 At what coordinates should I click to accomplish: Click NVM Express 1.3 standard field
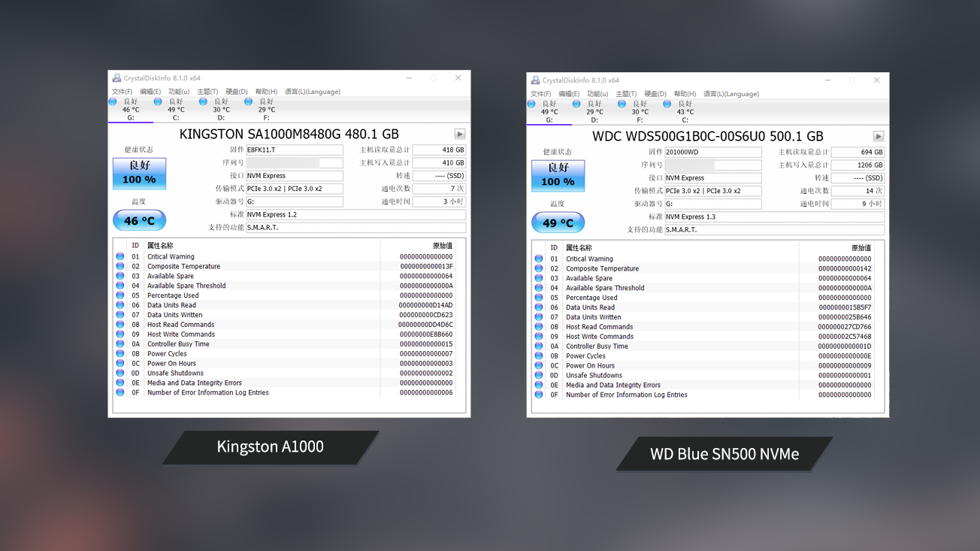(x=774, y=216)
